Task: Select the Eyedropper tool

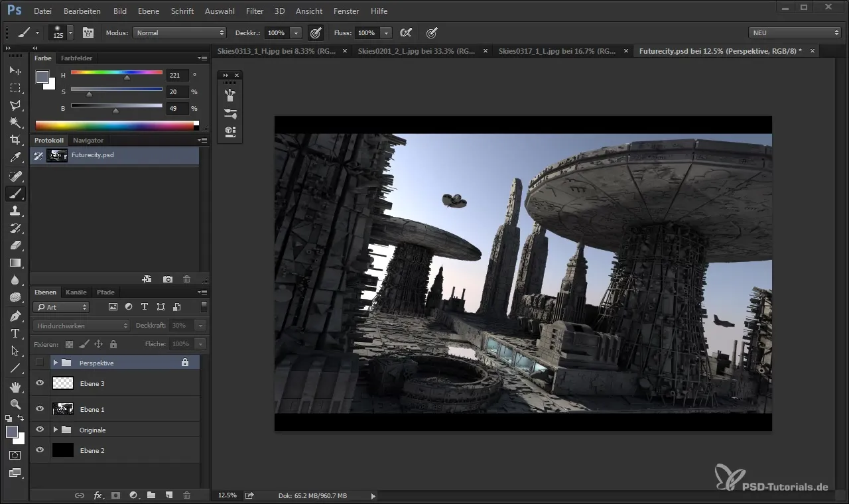Action: click(x=15, y=158)
